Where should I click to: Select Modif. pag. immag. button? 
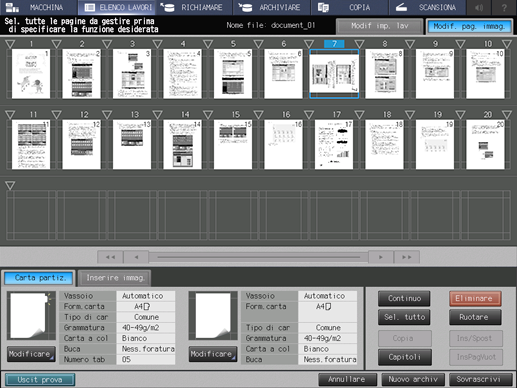click(x=469, y=26)
